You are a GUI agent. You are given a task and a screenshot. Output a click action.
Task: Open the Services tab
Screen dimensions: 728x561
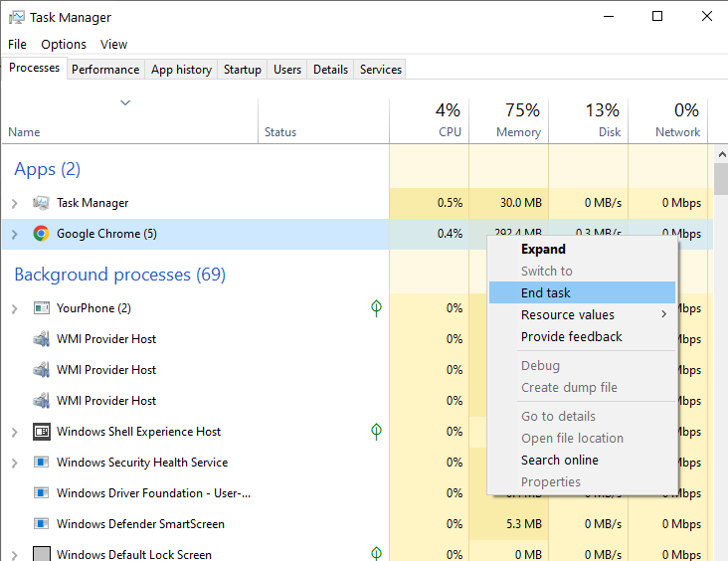point(380,70)
